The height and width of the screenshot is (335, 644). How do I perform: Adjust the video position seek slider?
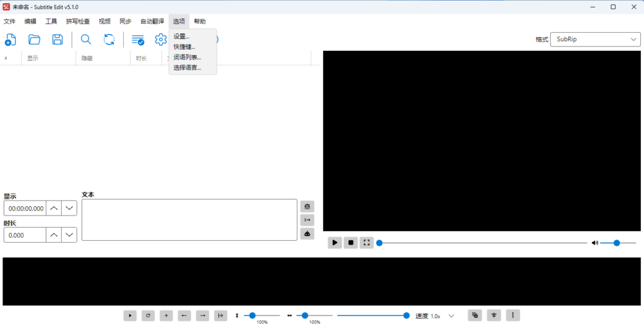click(x=482, y=243)
